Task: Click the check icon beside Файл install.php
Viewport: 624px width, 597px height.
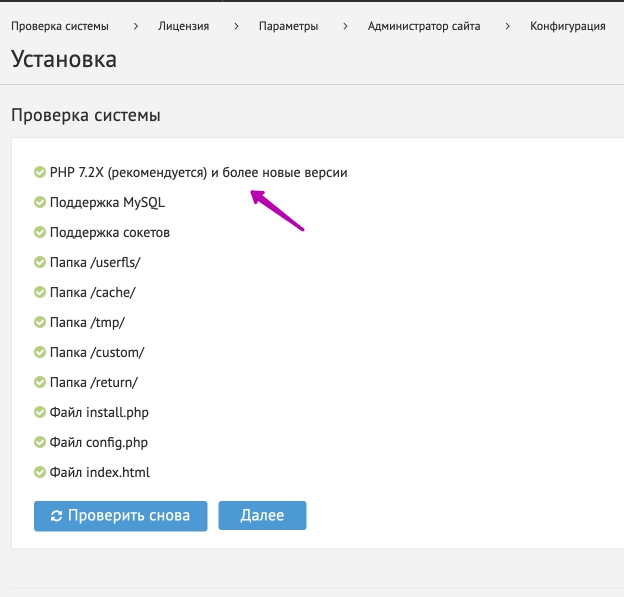Action: (40, 412)
